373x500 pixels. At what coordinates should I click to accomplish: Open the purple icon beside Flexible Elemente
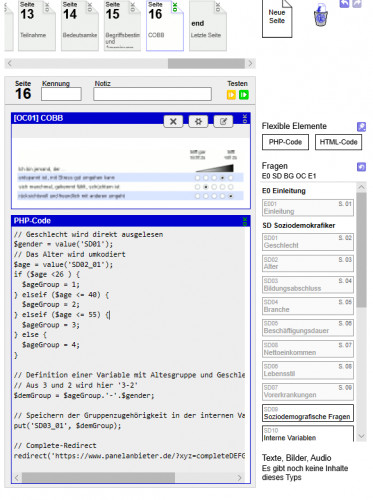[x=361, y=127]
